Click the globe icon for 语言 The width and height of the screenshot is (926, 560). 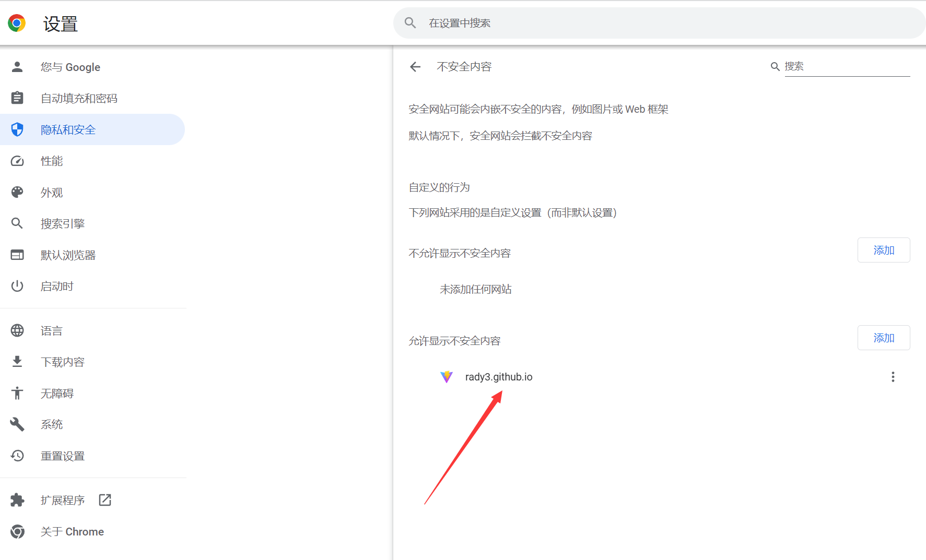[x=17, y=330]
